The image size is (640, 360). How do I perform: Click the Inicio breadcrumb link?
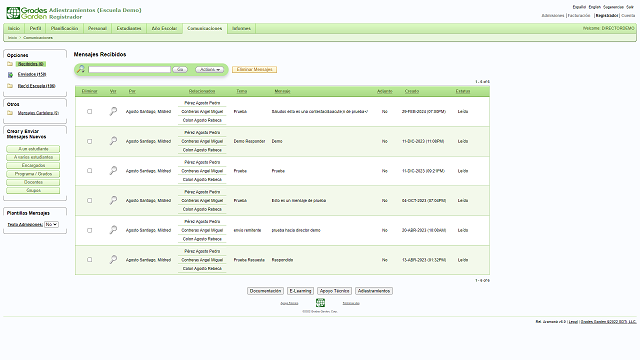click(x=12, y=38)
